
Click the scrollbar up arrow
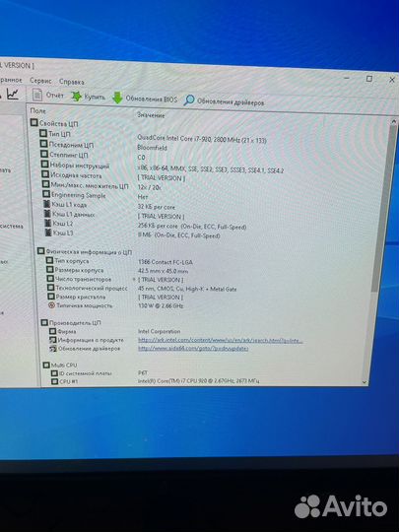pos(394,121)
